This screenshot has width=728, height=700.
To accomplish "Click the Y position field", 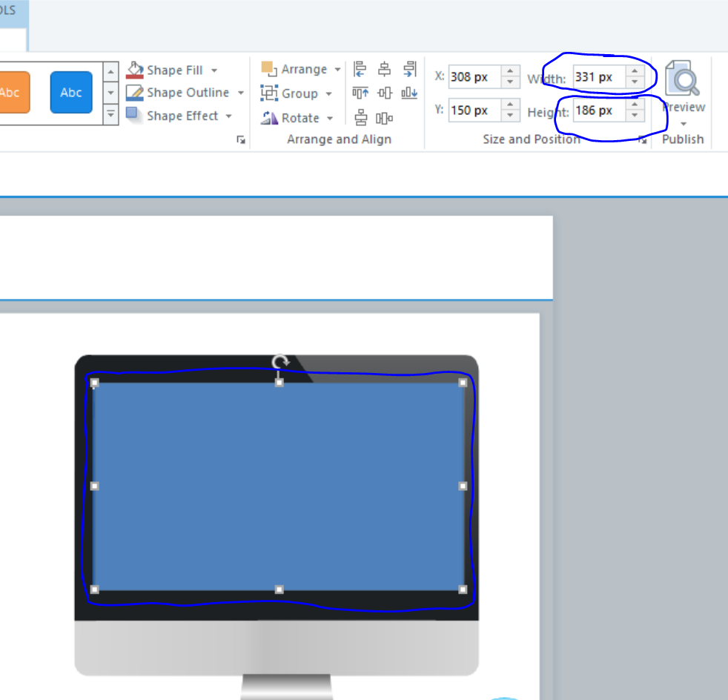I will click(474, 110).
